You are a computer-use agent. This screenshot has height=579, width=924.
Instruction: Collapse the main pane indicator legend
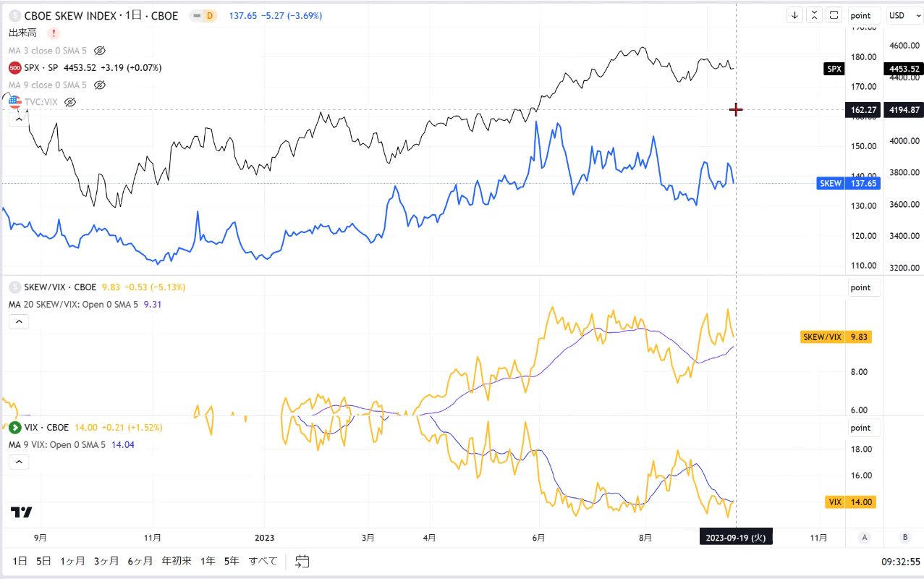coord(18,119)
